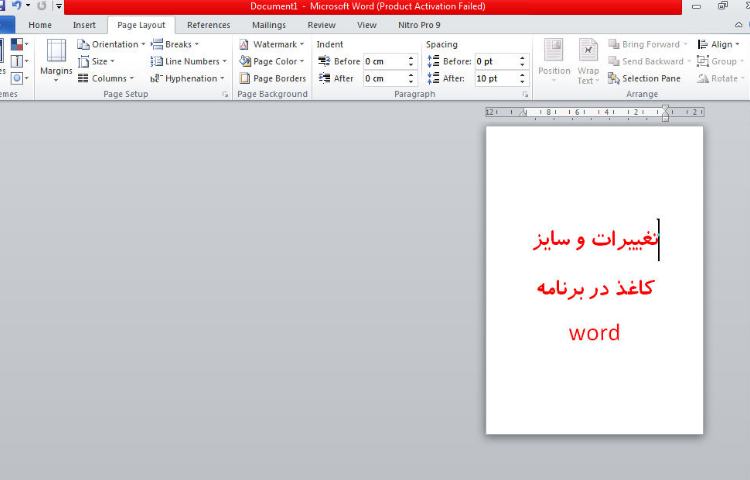Click the Indent Before icon
Viewport: 750px width, 480px height.
click(324, 61)
